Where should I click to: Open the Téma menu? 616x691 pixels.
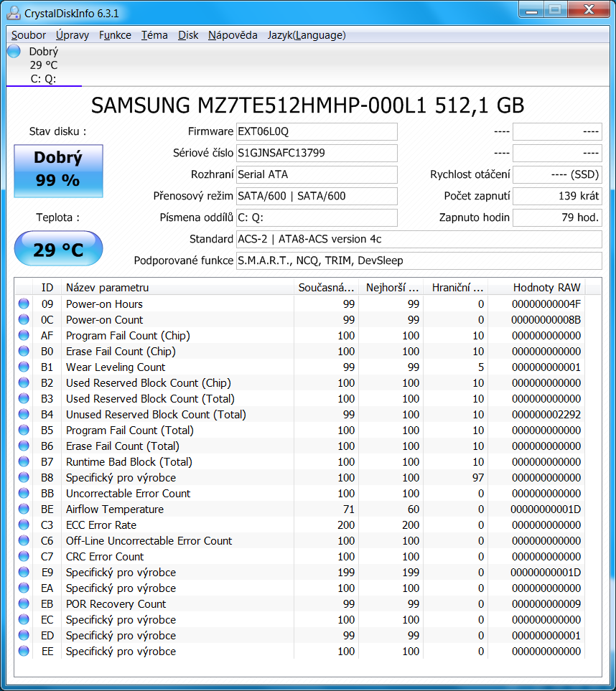coord(154,35)
